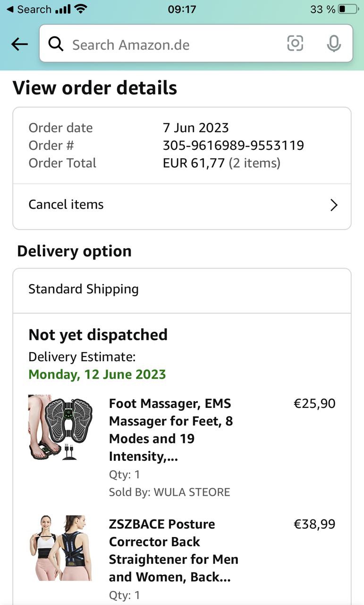Tap the cellular signal bars icon
The width and height of the screenshot is (364, 605).
point(63,9)
